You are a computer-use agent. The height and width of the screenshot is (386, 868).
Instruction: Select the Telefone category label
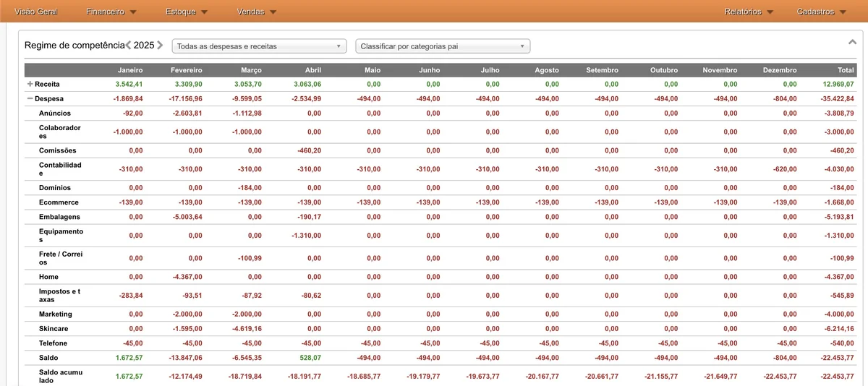click(54, 343)
